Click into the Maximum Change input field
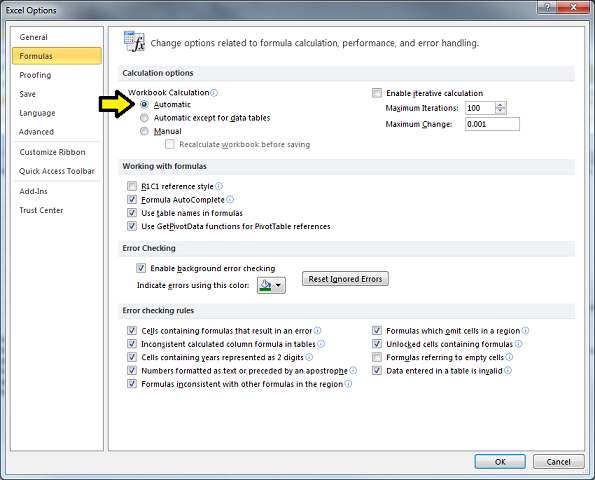The image size is (595, 480). tap(493, 124)
